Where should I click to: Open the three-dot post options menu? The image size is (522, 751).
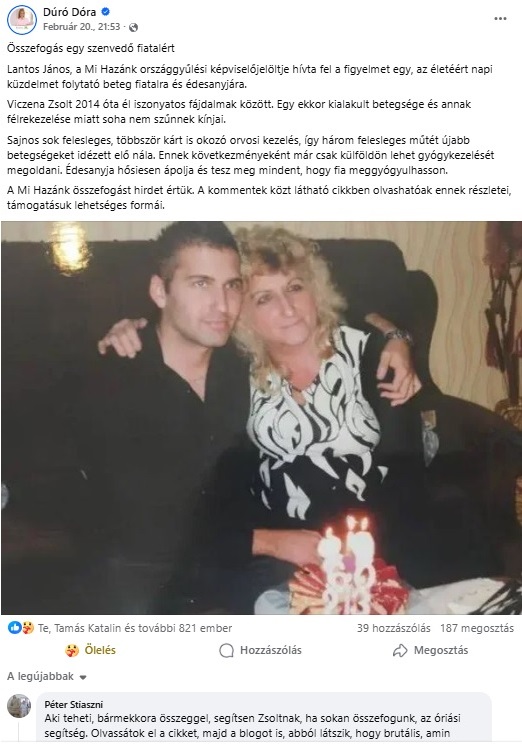tap(500, 19)
